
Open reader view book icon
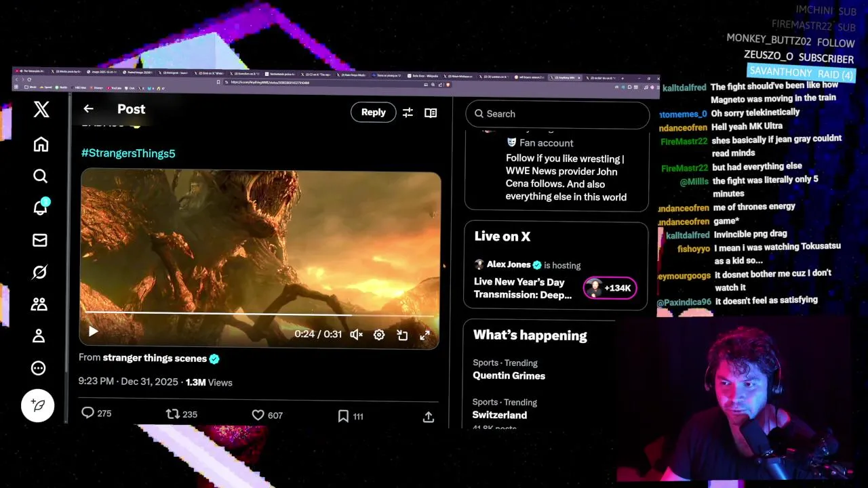[x=431, y=113]
